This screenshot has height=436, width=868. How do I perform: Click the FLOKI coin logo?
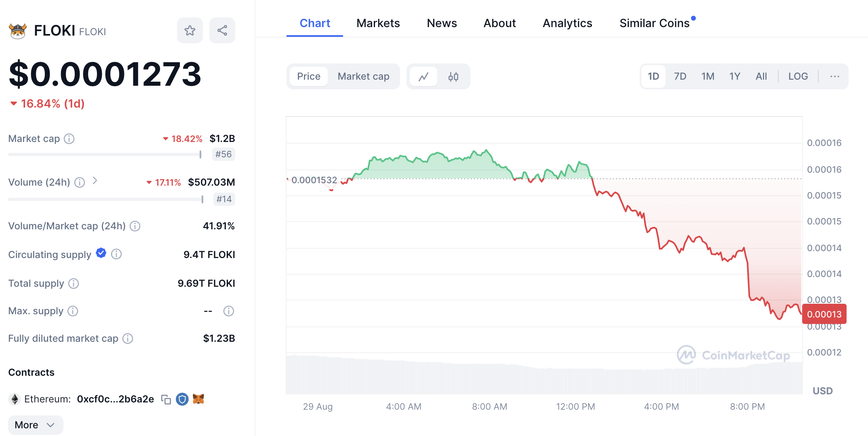click(18, 31)
